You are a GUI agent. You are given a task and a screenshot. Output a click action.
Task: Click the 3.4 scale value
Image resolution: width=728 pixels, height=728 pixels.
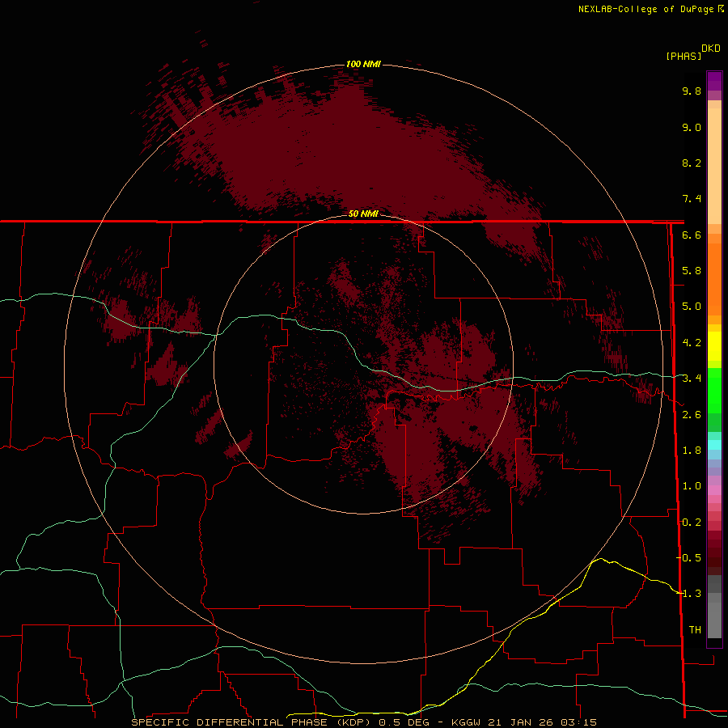pos(692,379)
